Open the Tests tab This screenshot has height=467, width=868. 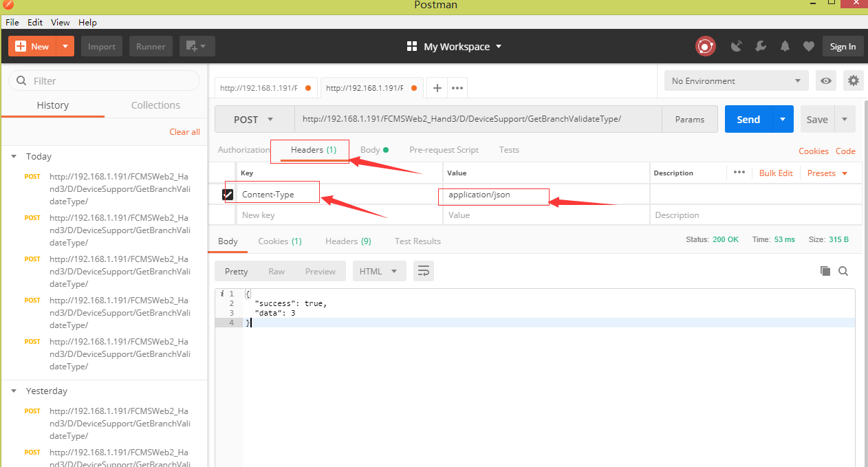click(509, 149)
